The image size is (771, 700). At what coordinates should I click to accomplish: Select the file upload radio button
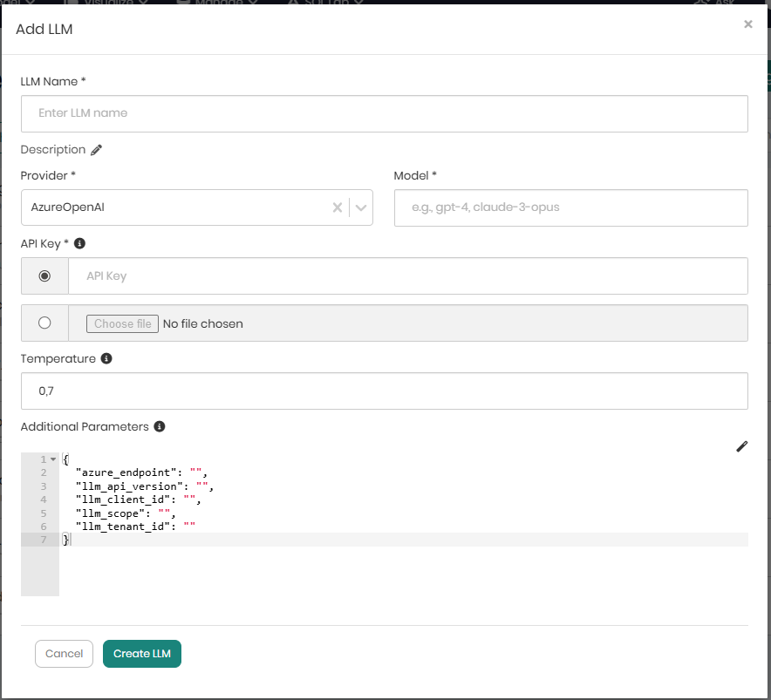tap(43, 323)
